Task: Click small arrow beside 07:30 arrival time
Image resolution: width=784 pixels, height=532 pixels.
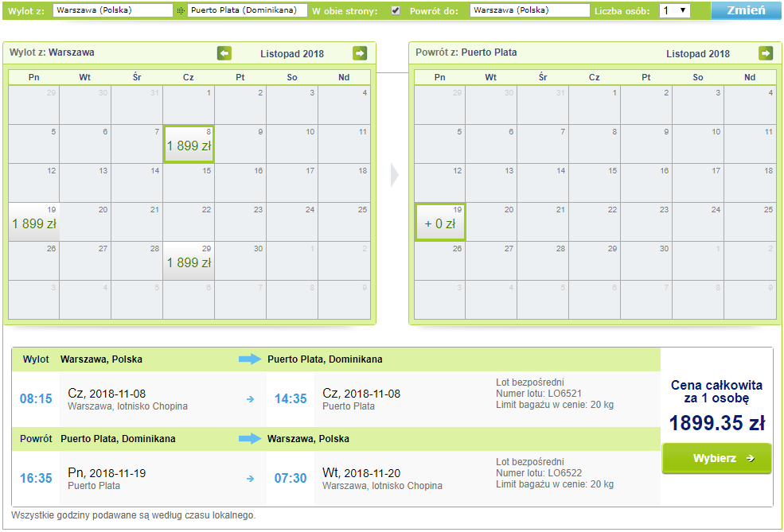Action: pos(251,479)
